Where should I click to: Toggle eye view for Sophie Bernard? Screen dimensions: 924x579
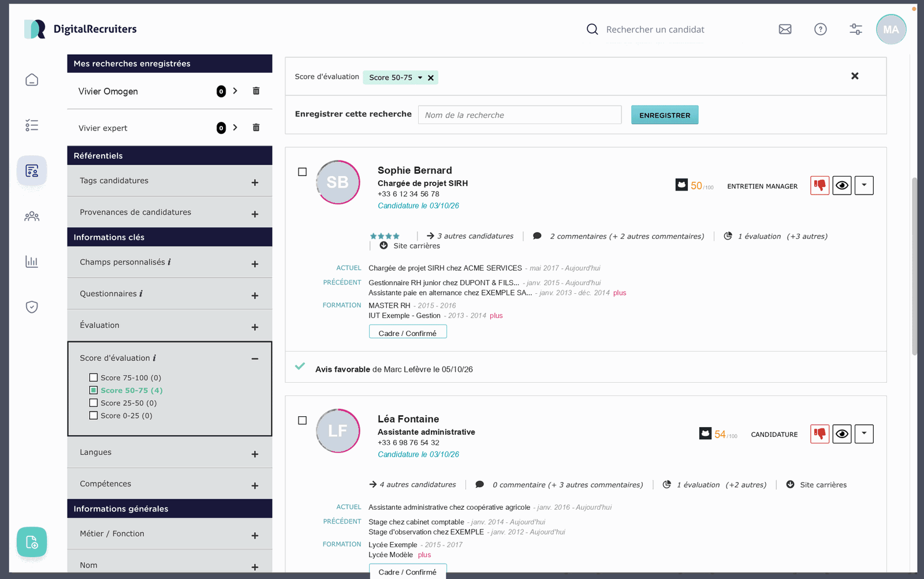pos(842,185)
